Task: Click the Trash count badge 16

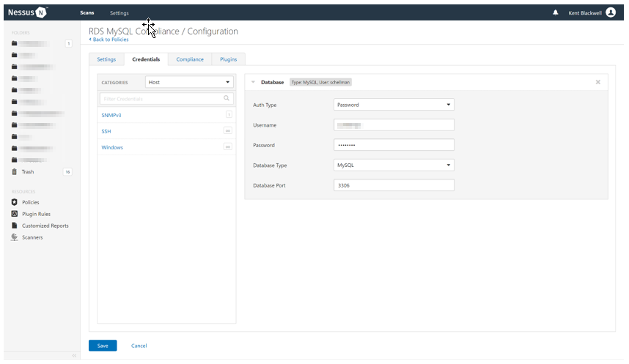Action: [67, 171]
